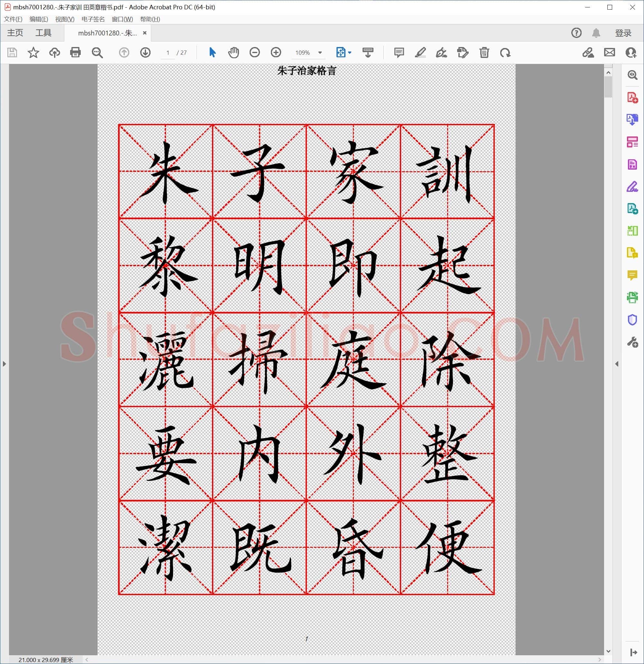Collapse the tools pane via bottom-right arrow
The width and height of the screenshot is (644, 664).
point(633,652)
